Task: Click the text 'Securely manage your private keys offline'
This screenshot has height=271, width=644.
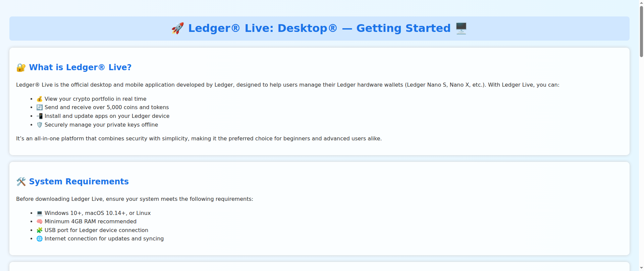Action: click(x=101, y=125)
